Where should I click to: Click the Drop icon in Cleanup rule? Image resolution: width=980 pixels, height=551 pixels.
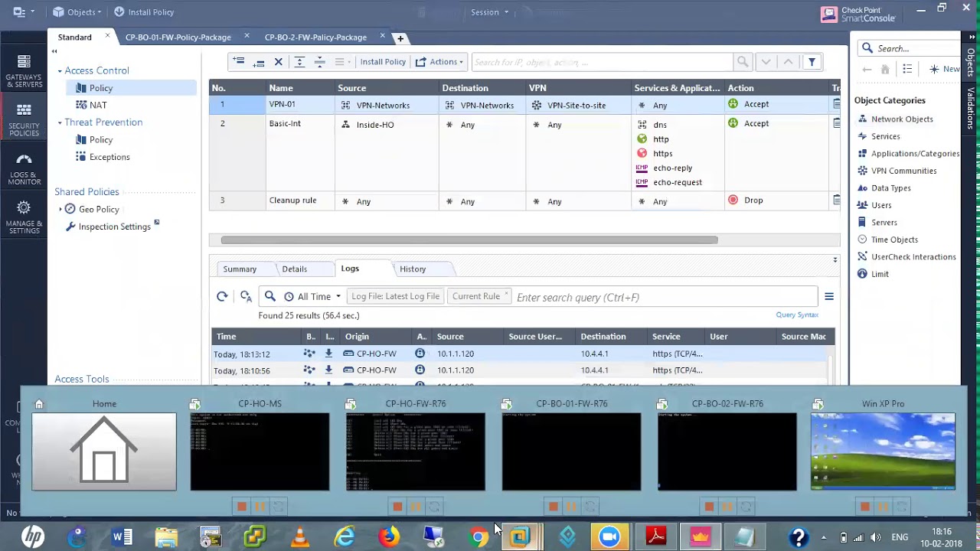point(733,201)
